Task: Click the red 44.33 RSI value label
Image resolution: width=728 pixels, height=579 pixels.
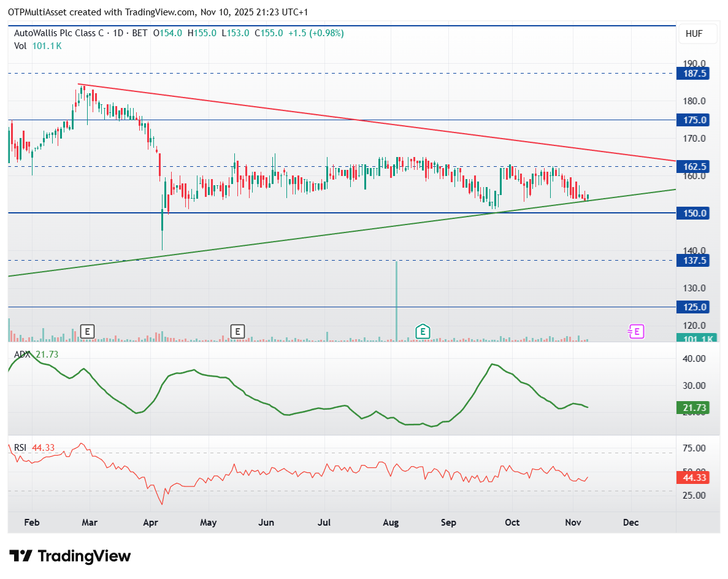Action: 692,477
